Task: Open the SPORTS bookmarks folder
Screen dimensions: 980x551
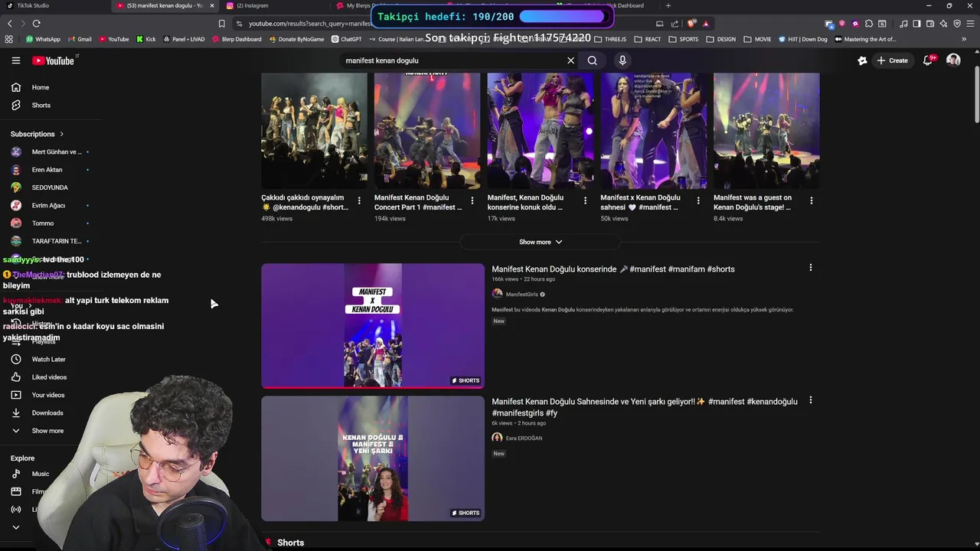Action: (x=683, y=39)
